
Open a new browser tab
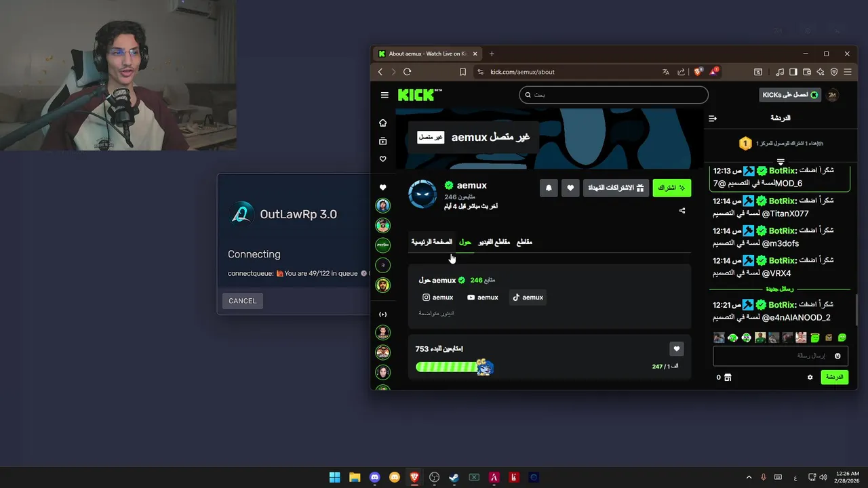click(x=492, y=54)
